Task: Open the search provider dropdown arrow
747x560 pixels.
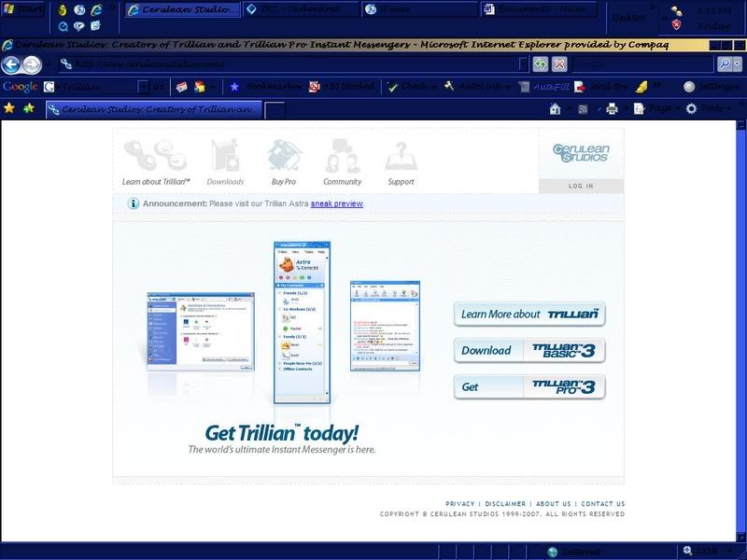Action: coord(738,63)
